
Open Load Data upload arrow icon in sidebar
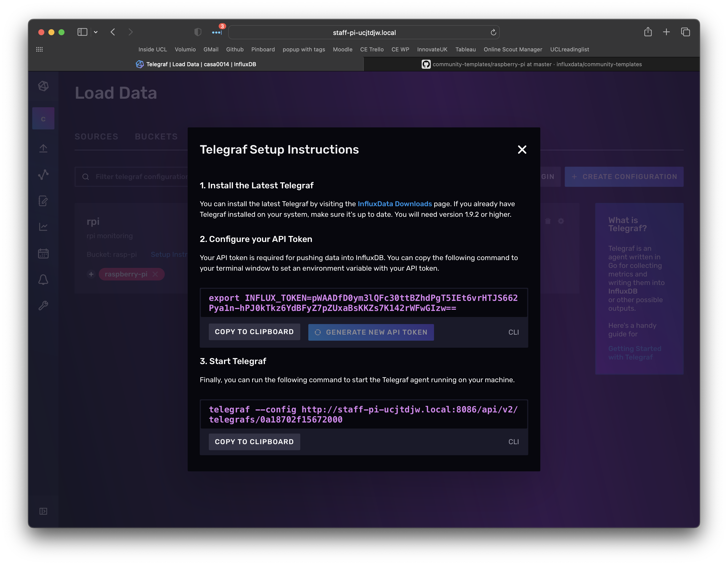(43, 148)
